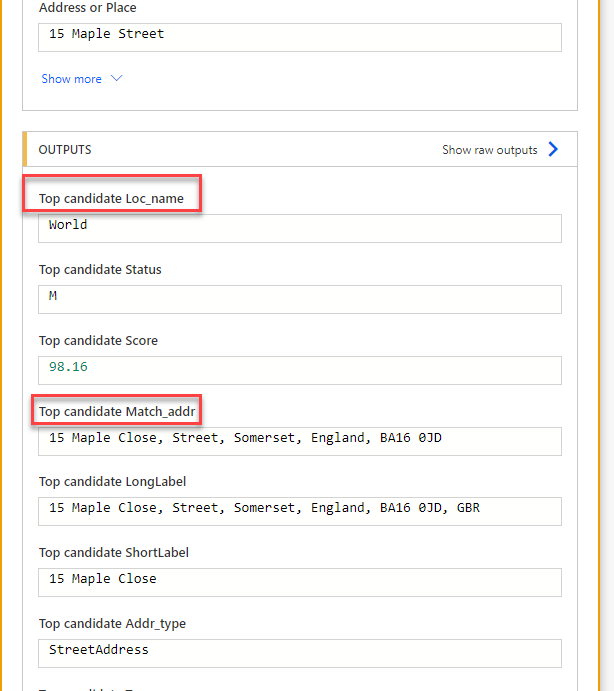Click the Show raw outputs chevron icon

click(553, 150)
